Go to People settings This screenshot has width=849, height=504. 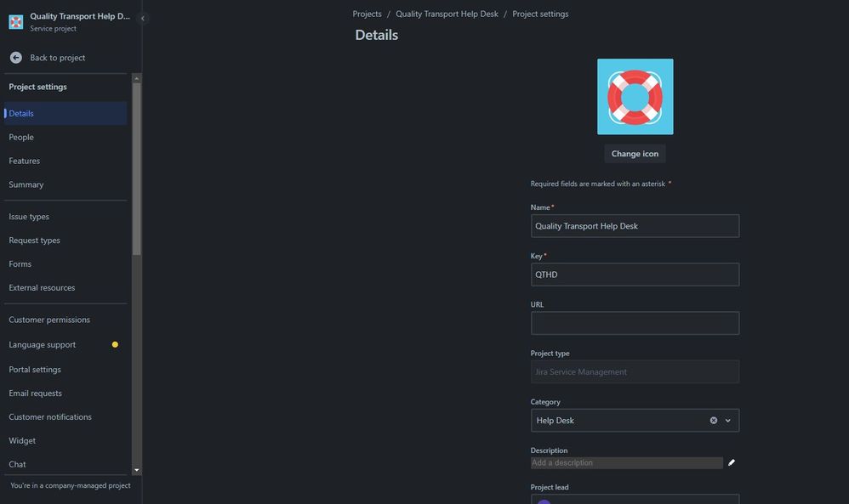(66, 138)
